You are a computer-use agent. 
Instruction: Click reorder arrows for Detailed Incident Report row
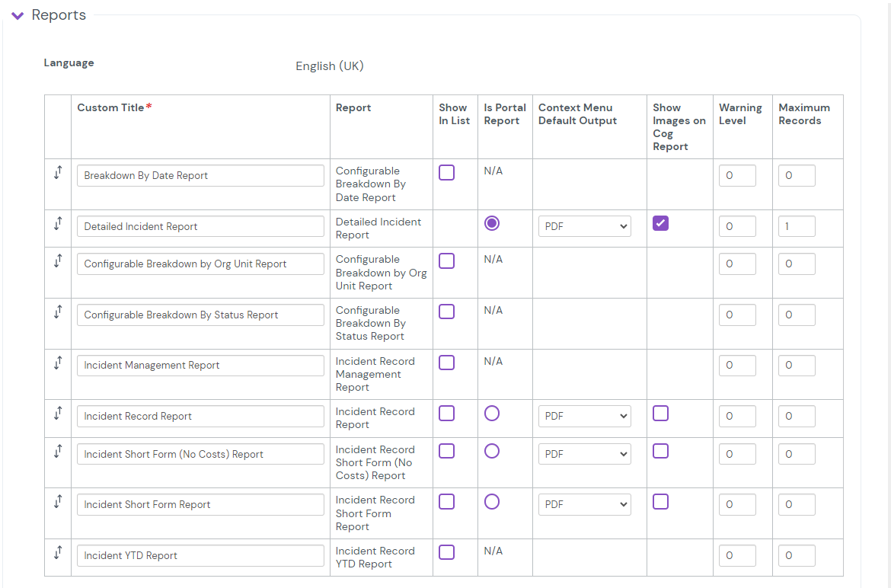click(x=58, y=223)
